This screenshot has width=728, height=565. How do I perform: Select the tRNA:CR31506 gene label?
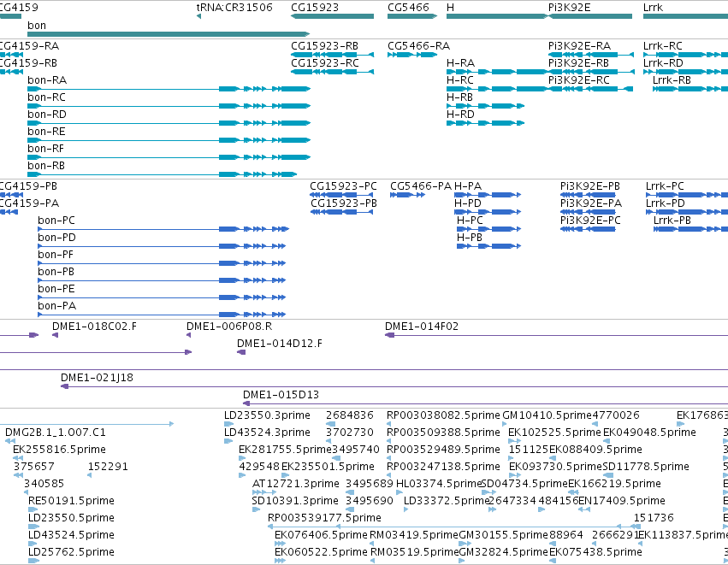point(234,8)
